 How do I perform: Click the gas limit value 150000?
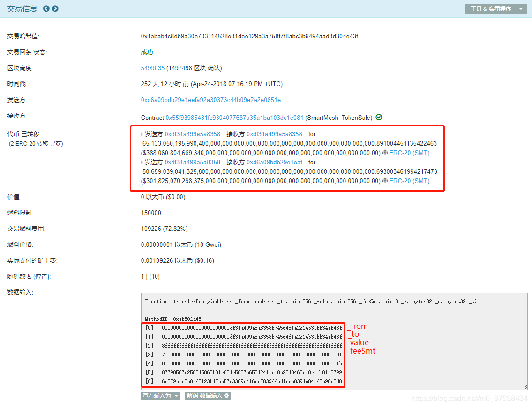pos(151,213)
